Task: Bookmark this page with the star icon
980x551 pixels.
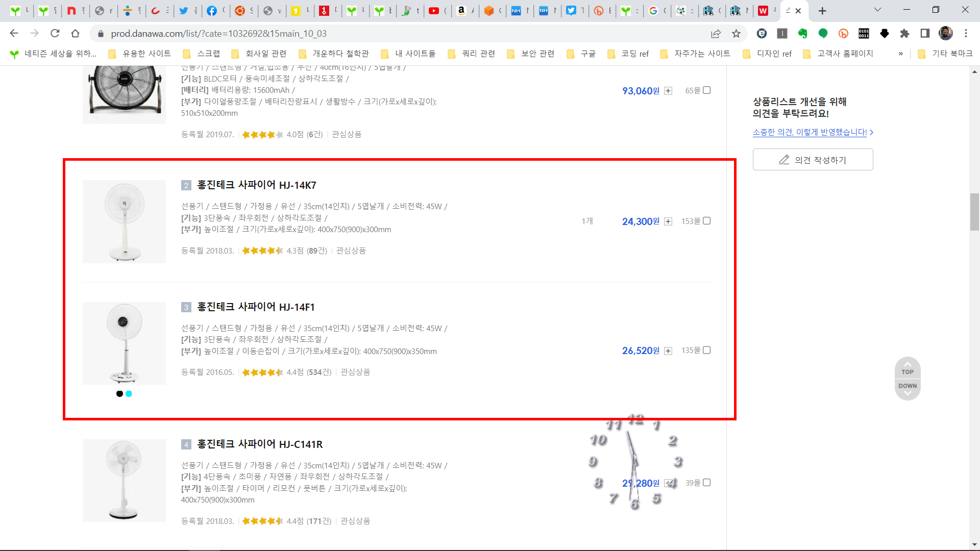Action: pyautogui.click(x=736, y=33)
